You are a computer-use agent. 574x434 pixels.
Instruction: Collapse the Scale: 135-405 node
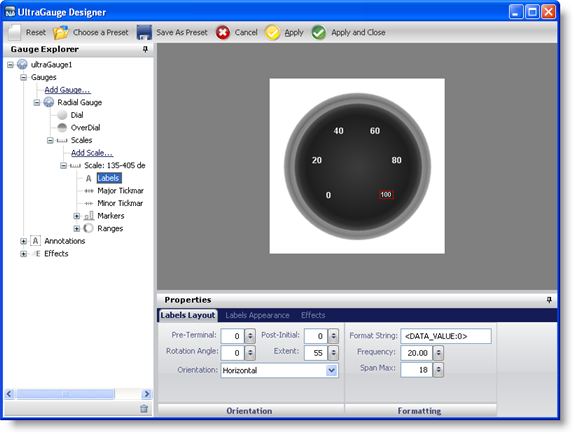[x=63, y=165]
